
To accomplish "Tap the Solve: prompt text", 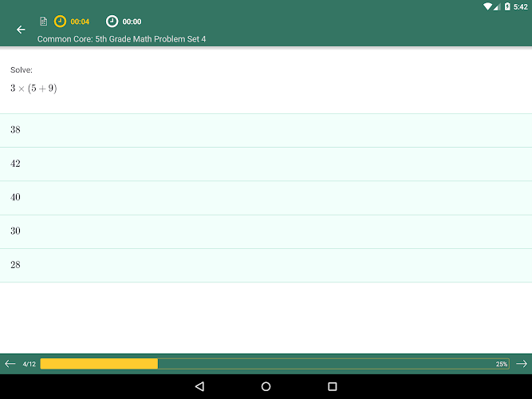I will pyautogui.click(x=22, y=70).
